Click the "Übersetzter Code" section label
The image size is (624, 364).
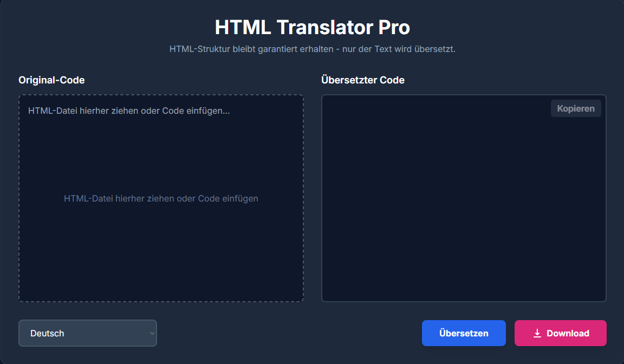(x=363, y=80)
